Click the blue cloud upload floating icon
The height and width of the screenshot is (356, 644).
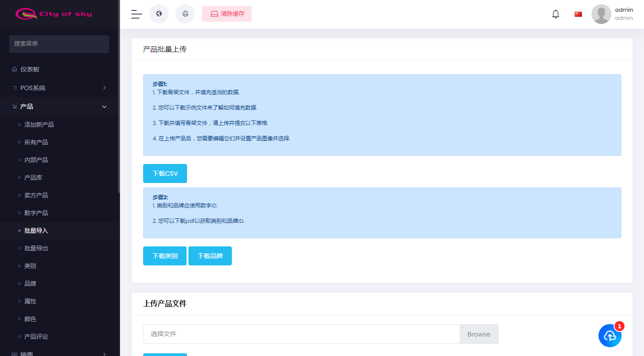click(x=610, y=336)
